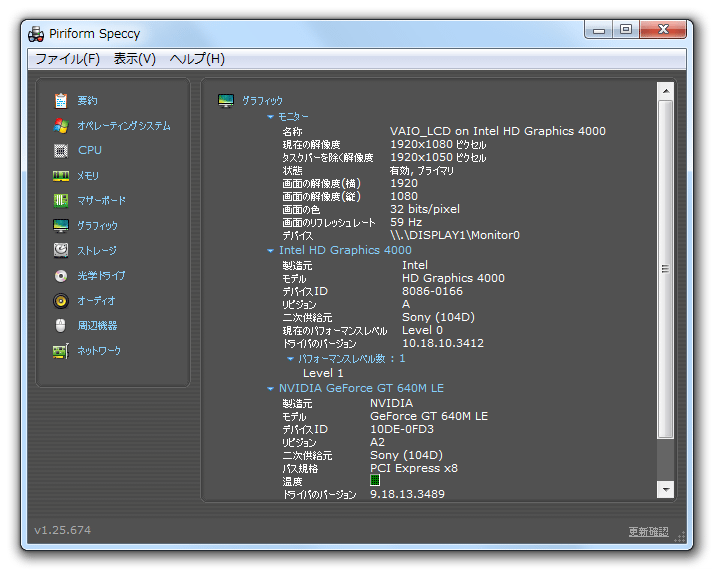
Task: Click the 周辺機器 mouse icon
Action: pyautogui.click(x=61, y=325)
